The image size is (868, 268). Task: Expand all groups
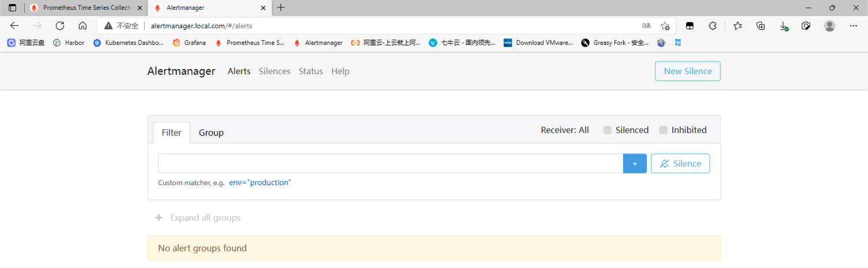pyautogui.click(x=198, y=218)
